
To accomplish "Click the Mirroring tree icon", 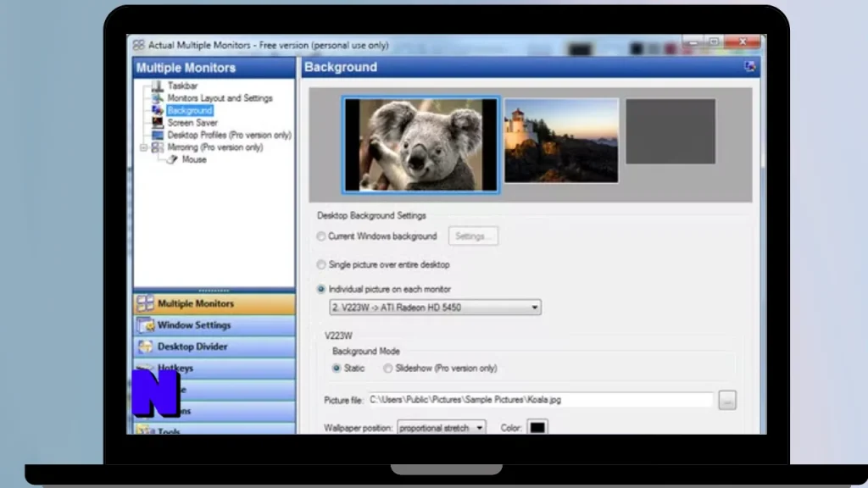I will coord(158,147).
